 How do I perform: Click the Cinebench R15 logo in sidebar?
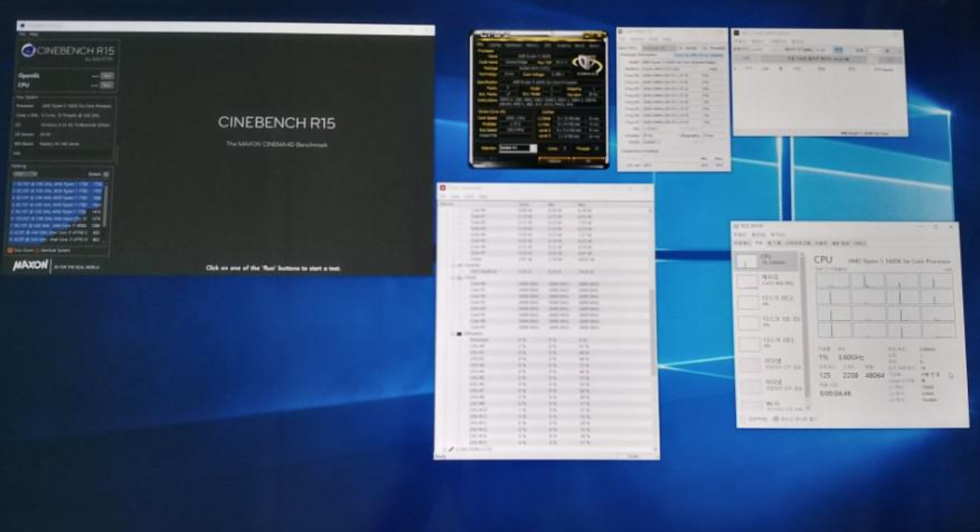66,51
